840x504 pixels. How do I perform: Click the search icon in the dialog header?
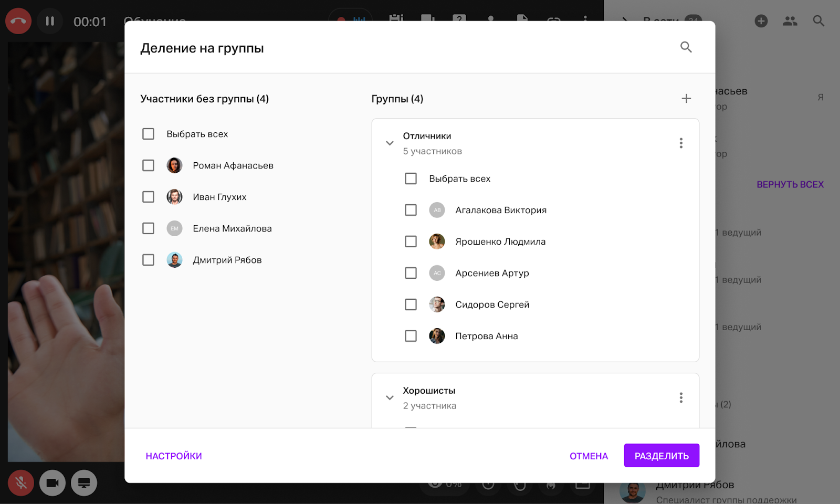[x=686, y=47]
